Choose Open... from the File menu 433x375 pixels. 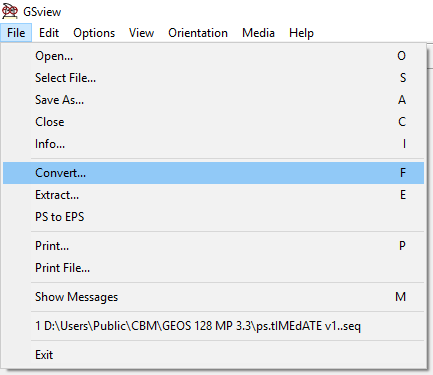213,56
